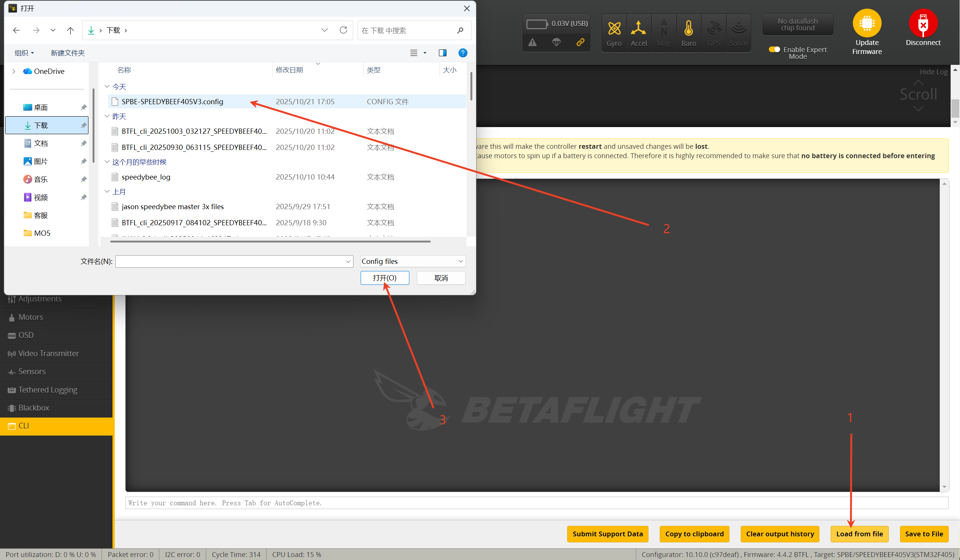Click the Baro thermometer sensor icon
This screenshot has height=560, width=960.
(688, 29)
